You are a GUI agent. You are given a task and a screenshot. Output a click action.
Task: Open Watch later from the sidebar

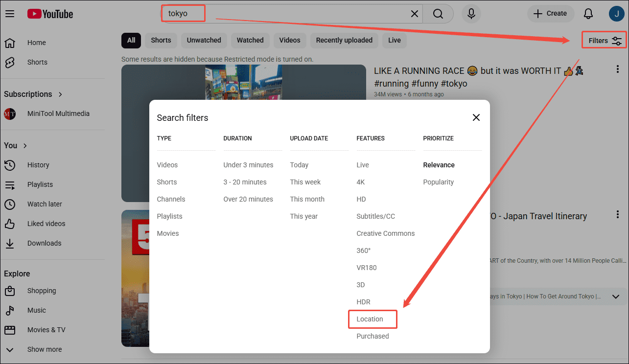click(x=45, y=204)
